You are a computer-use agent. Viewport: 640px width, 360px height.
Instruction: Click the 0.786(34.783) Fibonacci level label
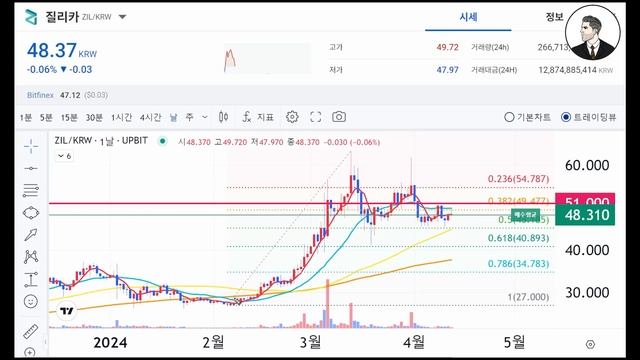[518, 264]
